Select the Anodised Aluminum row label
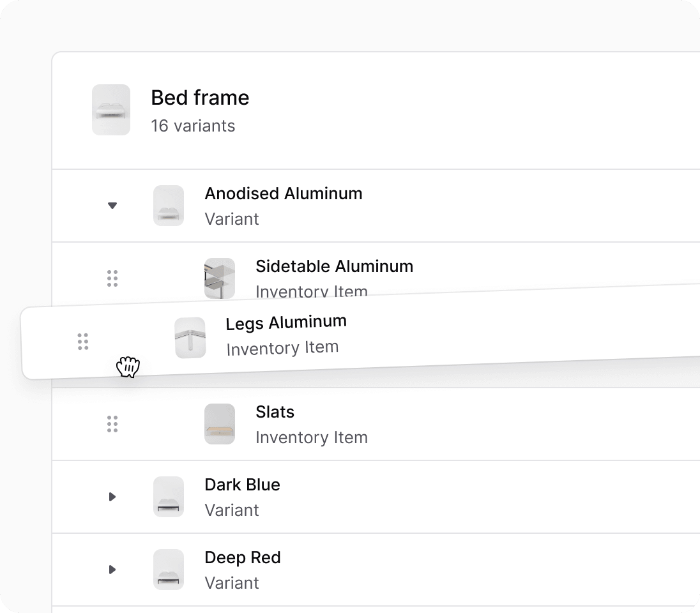Viewport: 700px width, 613px height. [284, 193]
